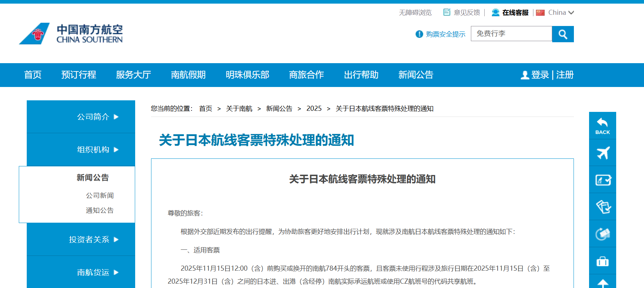Click 2025 in the breadcrumb
Screen dimensions: 644x288
(314, 109)
